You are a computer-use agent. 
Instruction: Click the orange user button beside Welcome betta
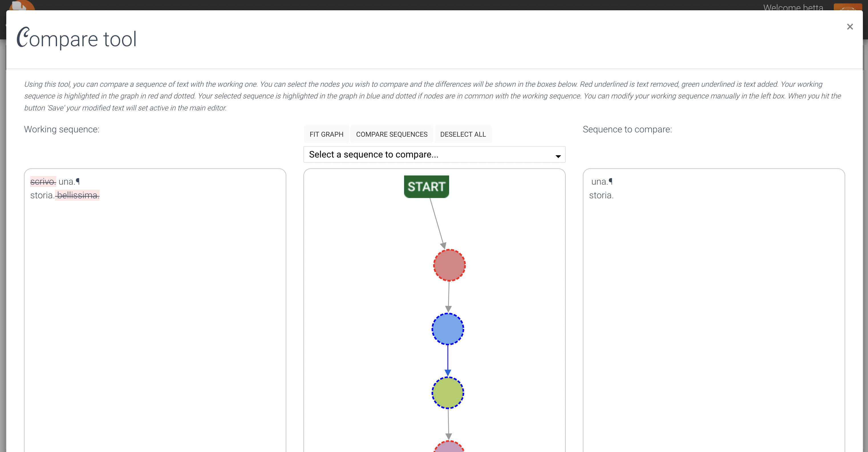pos(847,7)
